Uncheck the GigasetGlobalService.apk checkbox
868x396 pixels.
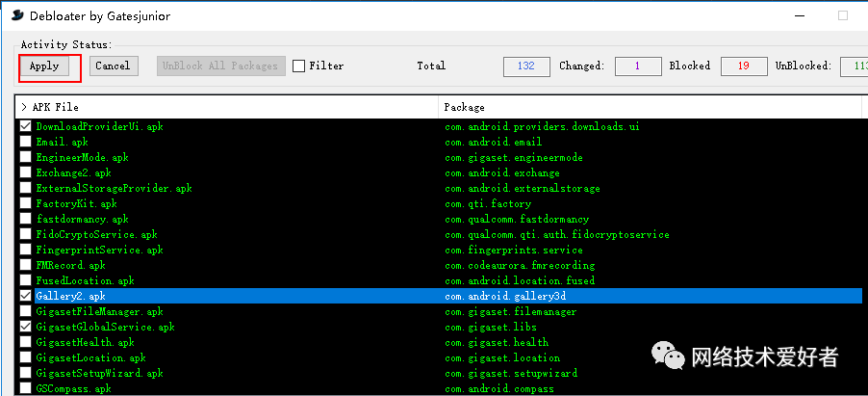(x=25, y=327)
